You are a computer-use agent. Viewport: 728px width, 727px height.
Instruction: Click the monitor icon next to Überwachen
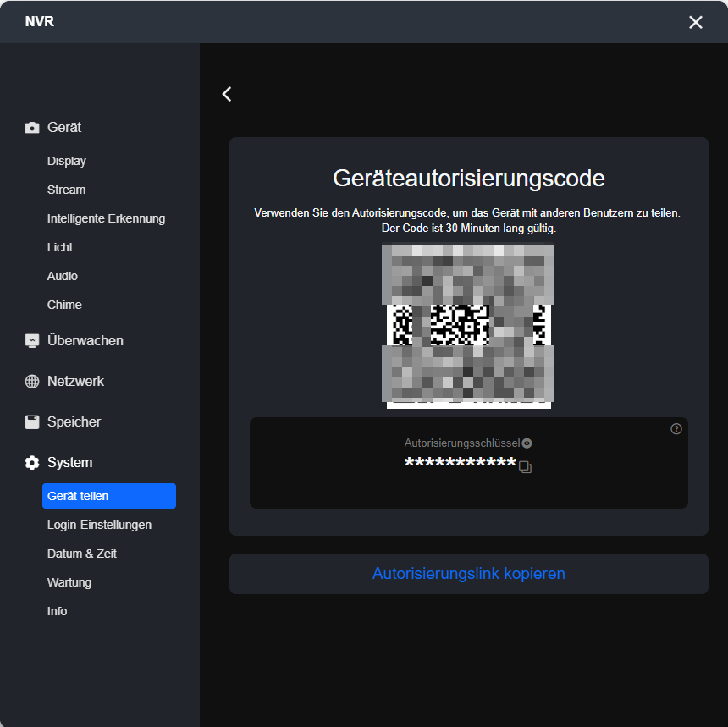click(x=32, y=341)
